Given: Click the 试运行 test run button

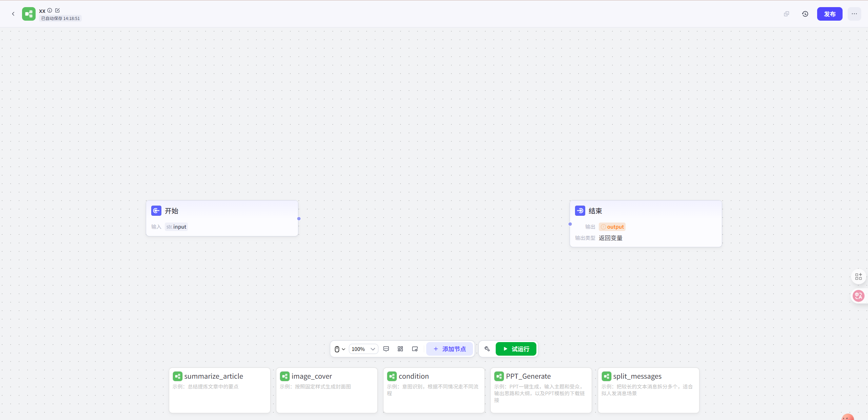Looking at the screenshot, I should [x=516, y=349].
